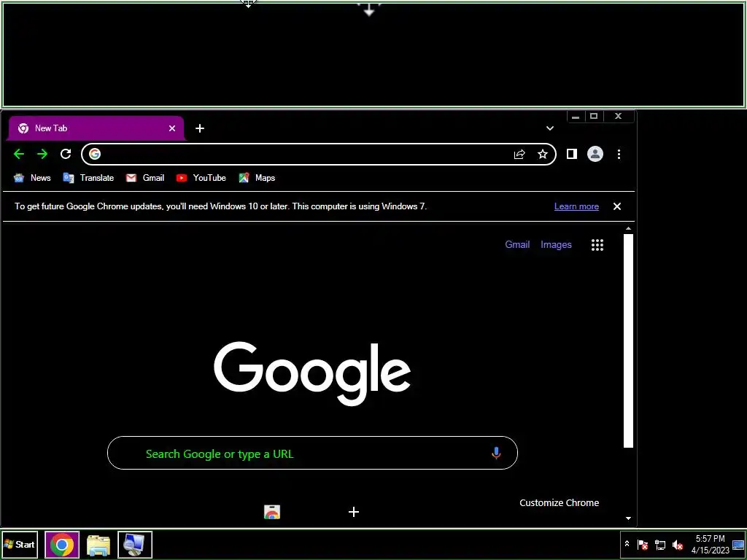
Task: Open the Translate bookmark
Action: point(88,178)
